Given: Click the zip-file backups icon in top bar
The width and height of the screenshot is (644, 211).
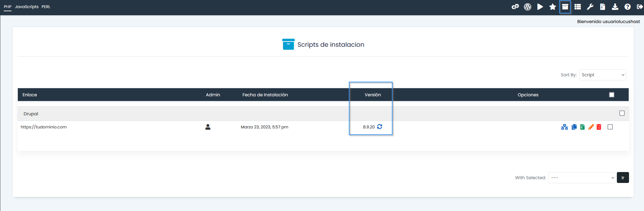Looking at the screenshot, I should pos(603,7).
